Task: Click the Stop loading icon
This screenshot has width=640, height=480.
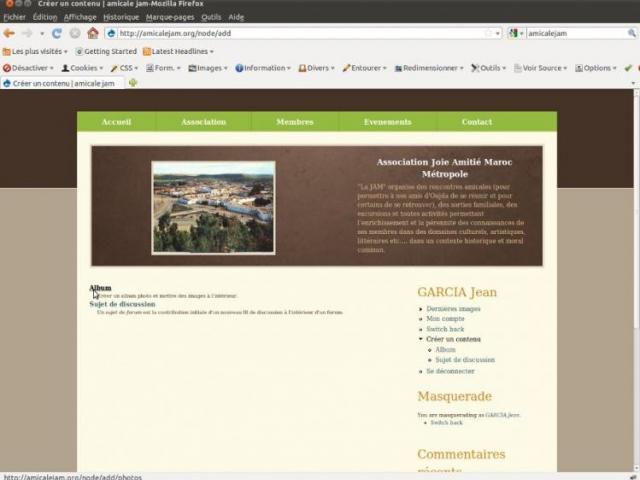Action: coord(75,33)
